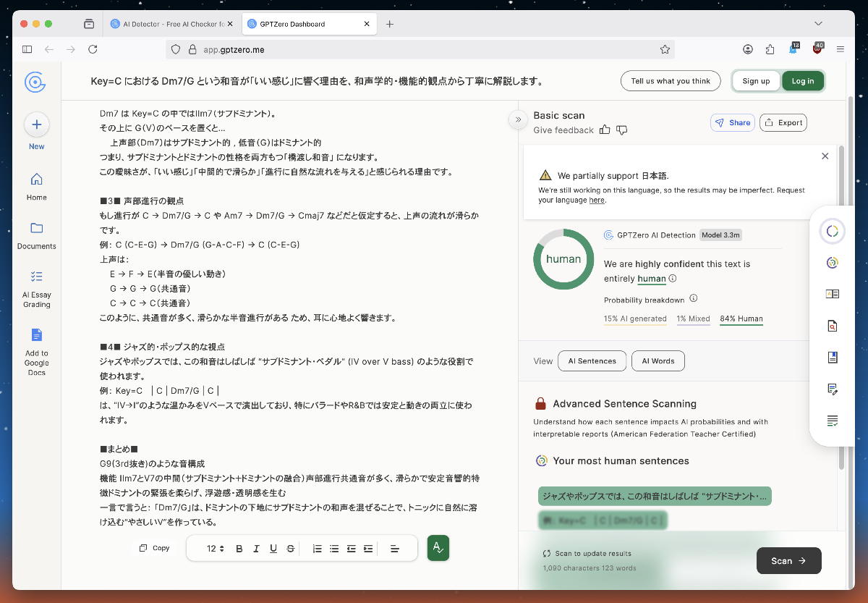Show info about probability breakdown
The width and height of the screenshot is (868, 603).
[693, 298]
